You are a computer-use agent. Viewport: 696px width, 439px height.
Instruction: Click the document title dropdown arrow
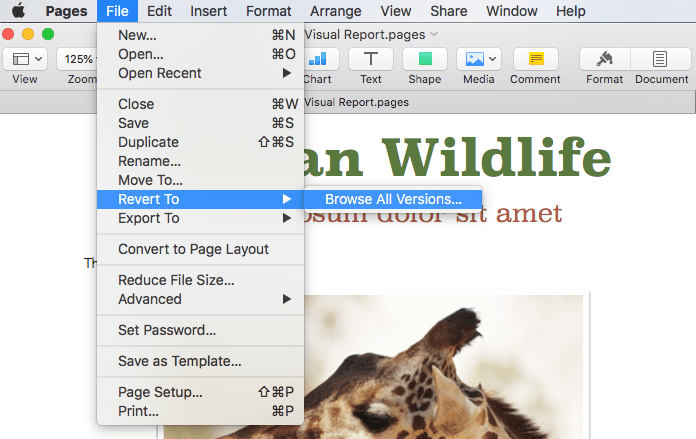pos(434,33)
